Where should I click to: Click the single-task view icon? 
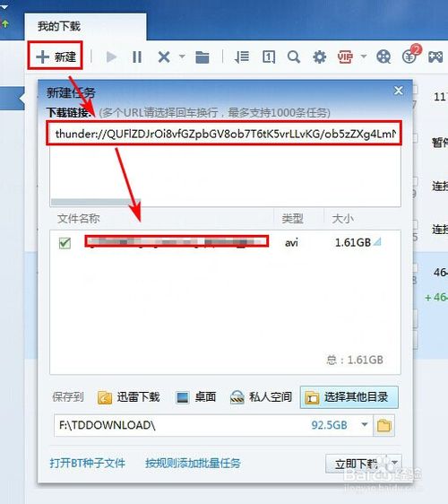coord(269,57)
